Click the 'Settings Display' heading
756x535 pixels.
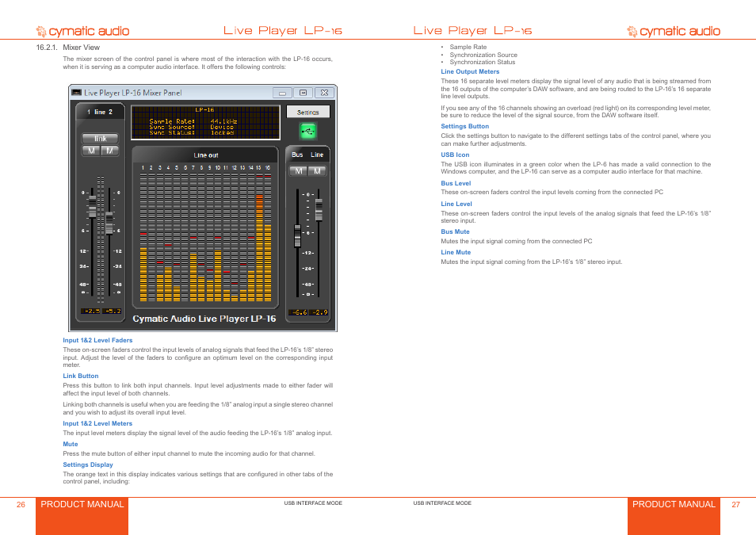(x=88, y=464)
